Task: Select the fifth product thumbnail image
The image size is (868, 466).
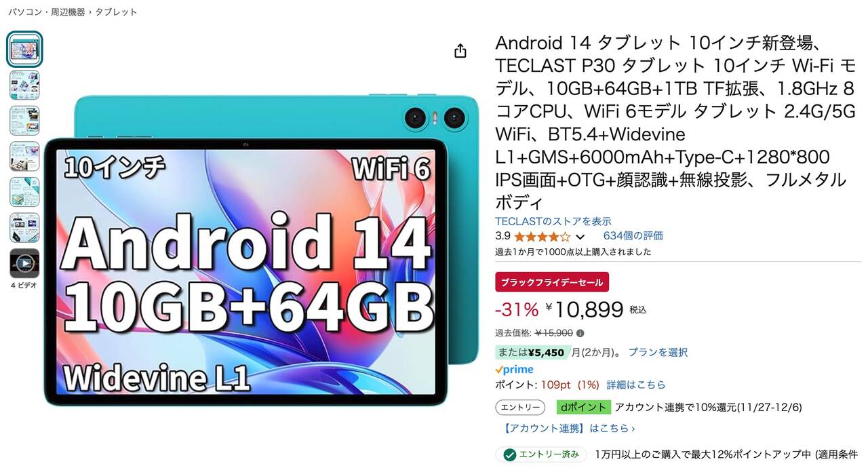Action: click(24, 192)
